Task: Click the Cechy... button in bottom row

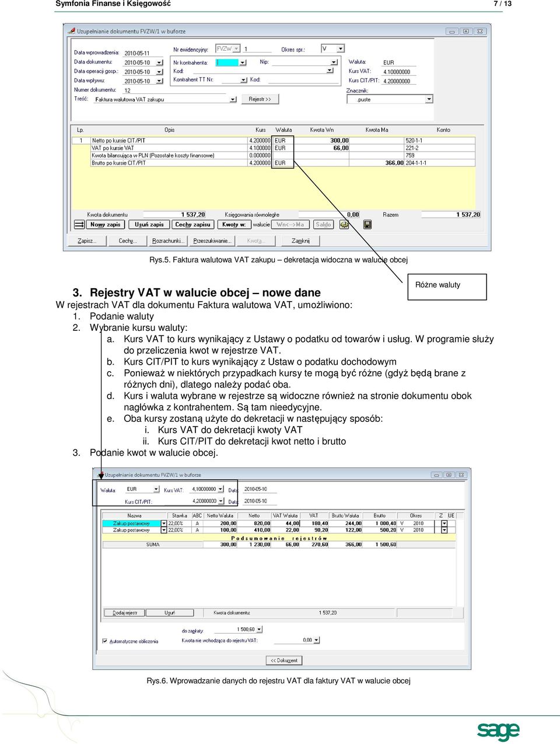Action: click(127, 240)
